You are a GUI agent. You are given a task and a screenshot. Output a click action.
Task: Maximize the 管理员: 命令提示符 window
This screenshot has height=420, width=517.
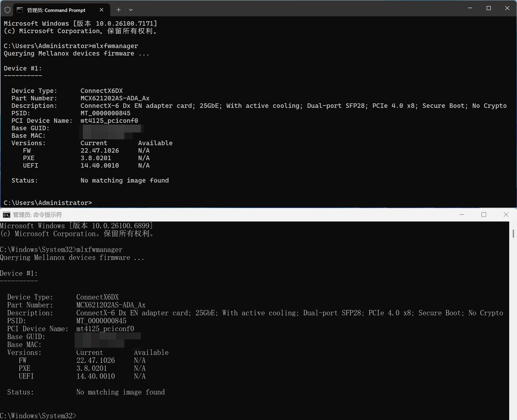pos(484,215)
